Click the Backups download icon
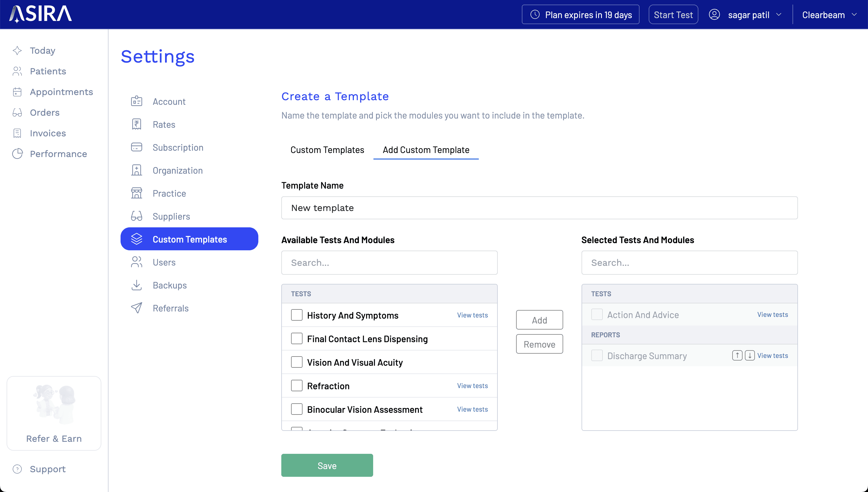868x492 pixels. click(x=137, y=285)
